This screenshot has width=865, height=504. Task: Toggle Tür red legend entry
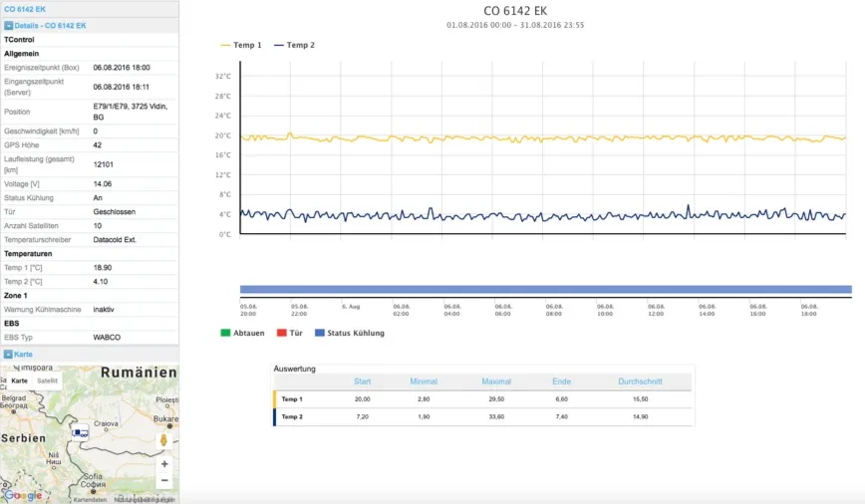click(290, 333)
